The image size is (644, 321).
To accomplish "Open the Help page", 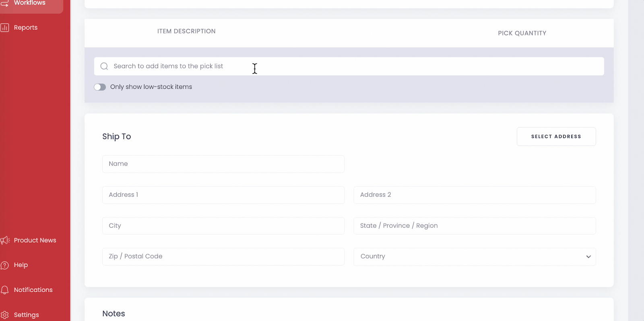I will [21, 265].
